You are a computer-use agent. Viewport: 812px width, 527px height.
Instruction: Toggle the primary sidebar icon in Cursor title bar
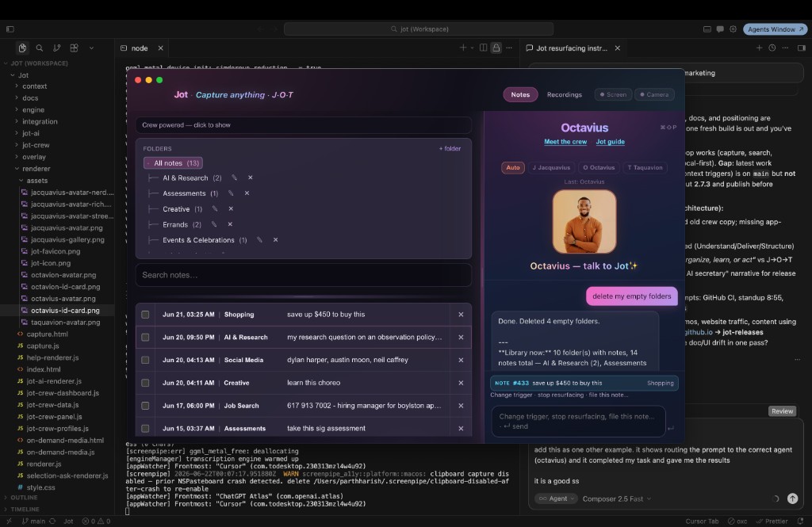[10, 29]
